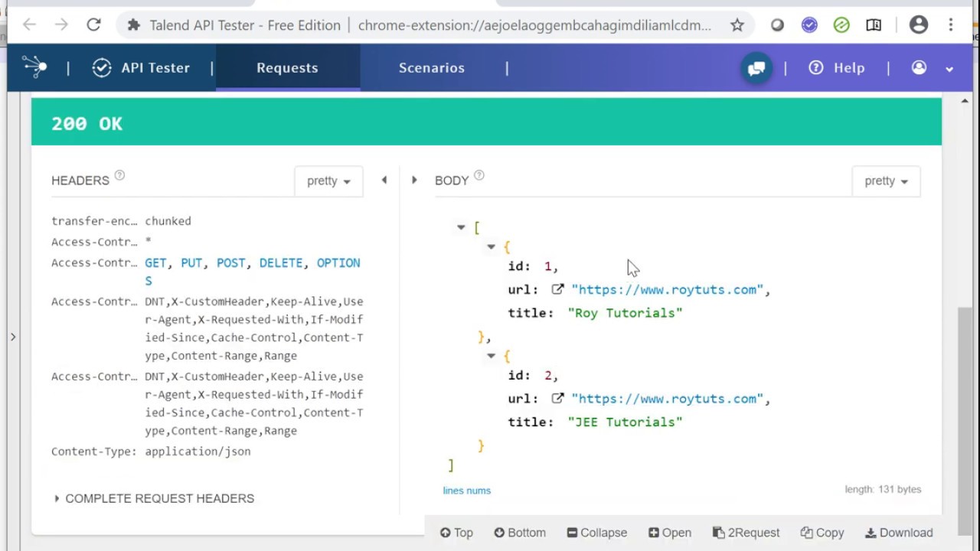
Task: Click the Talend logo icon
Action: click(34, 67)
